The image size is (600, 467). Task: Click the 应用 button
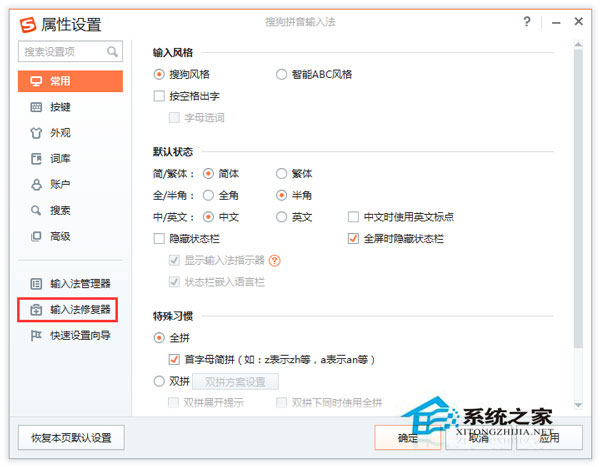(x=549, y=438)
